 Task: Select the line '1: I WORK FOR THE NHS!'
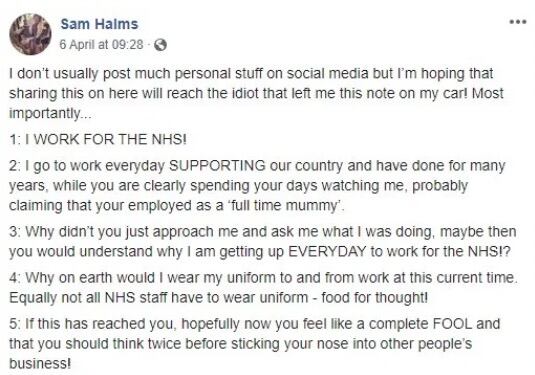coord(98,139)
